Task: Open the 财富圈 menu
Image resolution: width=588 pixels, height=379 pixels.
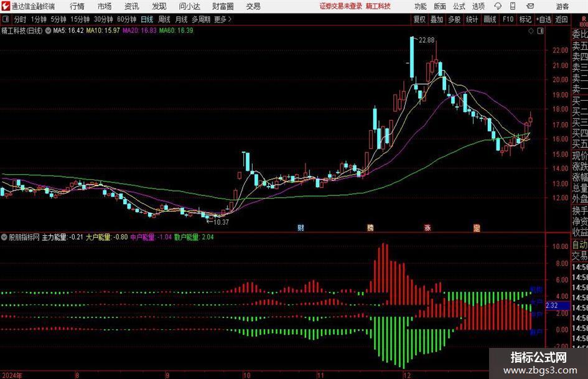Action: click(223, 6)
